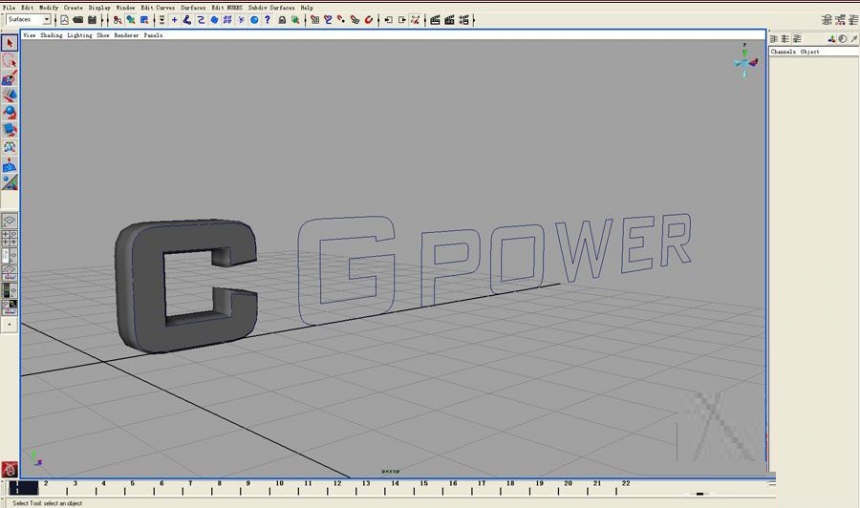This screenshot has height=508, width=860.
Task: Click the Show Manipulator tool icon
Action: pos(9,182)
